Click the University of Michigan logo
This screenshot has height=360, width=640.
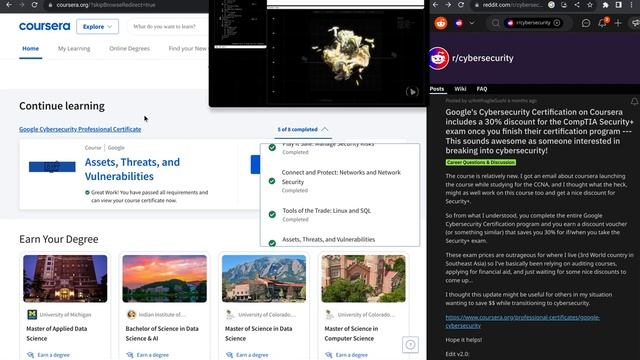click(32, 314)
